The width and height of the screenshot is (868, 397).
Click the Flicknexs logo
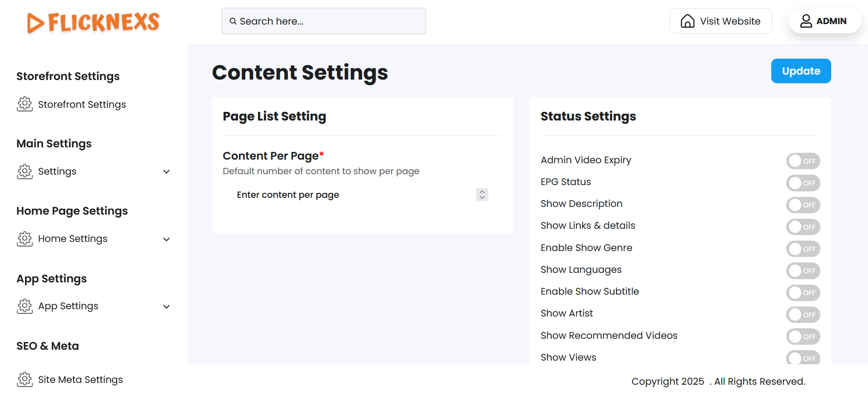pos(93,22)
